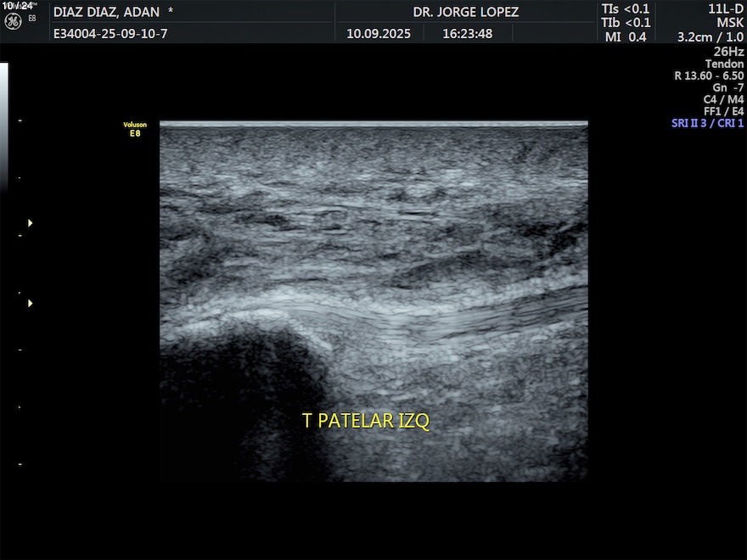Screen dimensions: 747x560
Task: Click the MSK application label
Action: [x=729, y=23]
